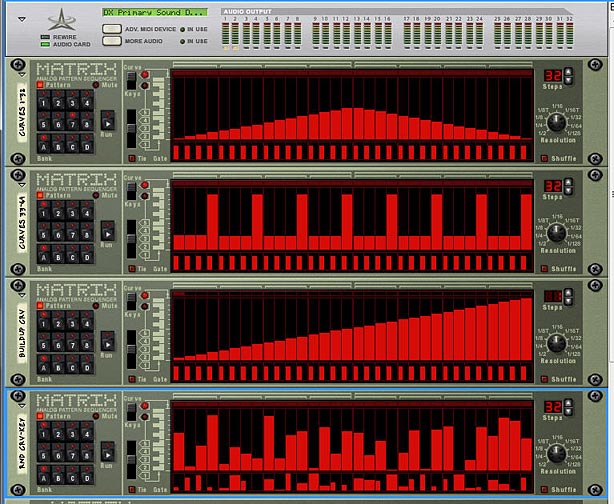Click the last curve step on BUILDUP CRV
This screenshot has height=504, width=614.
(527, 329)
